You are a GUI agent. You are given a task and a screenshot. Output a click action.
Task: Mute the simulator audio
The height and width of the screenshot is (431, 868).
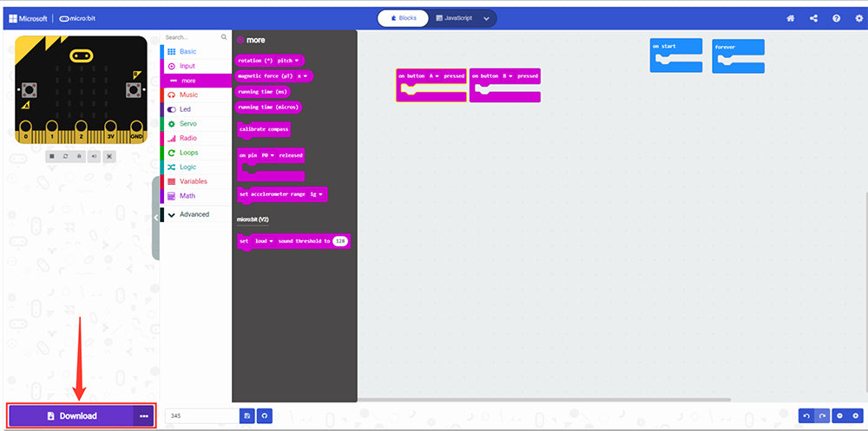point(95,156)
